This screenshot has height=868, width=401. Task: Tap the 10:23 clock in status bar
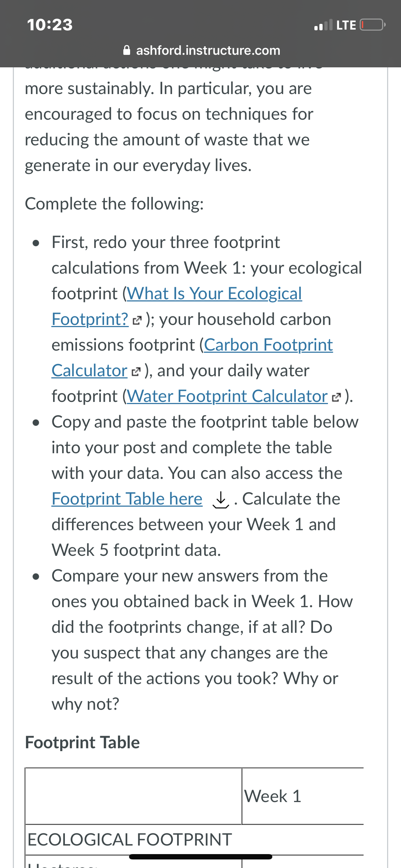tap(50, 25)
